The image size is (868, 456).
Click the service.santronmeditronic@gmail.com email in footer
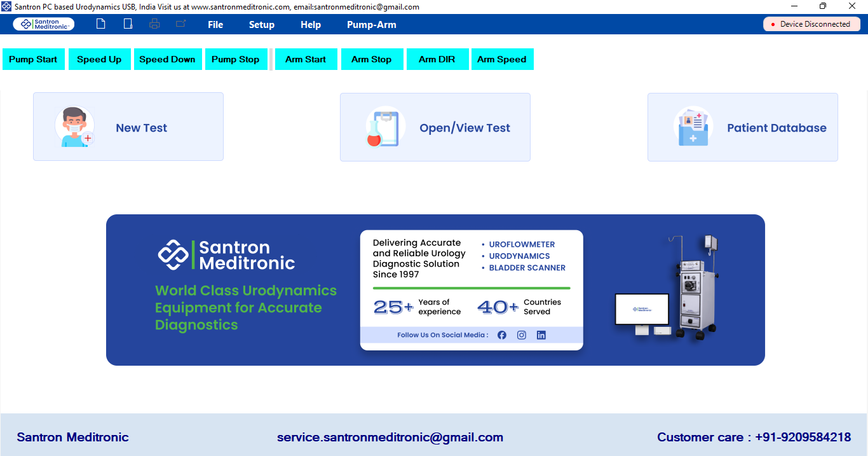pyautogui.click(x=390, y=437)
